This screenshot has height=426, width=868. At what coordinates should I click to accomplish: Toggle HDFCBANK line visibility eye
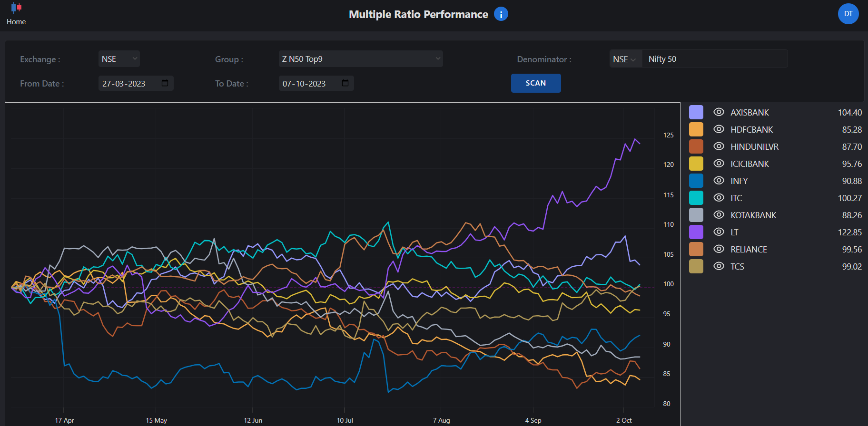pos(719,129)
